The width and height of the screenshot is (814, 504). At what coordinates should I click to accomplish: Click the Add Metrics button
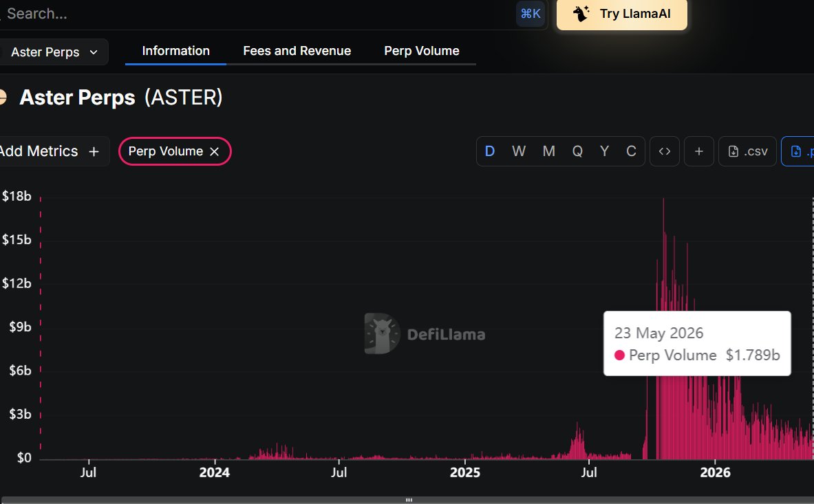[53, 151]
